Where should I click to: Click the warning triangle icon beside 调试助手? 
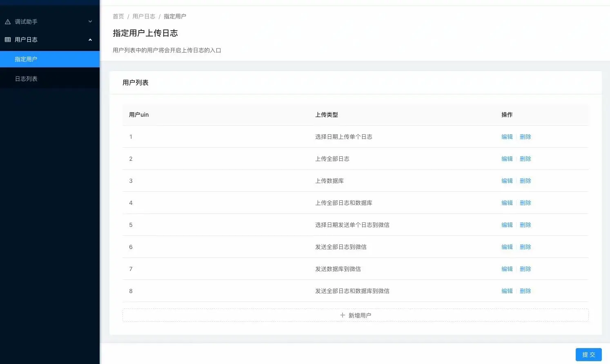(7, 21)
